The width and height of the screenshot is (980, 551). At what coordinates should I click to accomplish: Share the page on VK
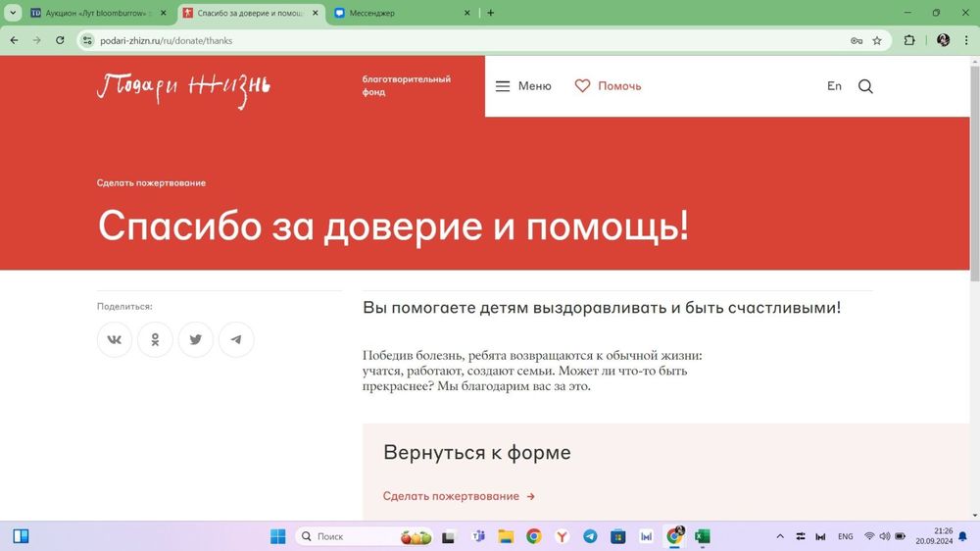[115, 339]
